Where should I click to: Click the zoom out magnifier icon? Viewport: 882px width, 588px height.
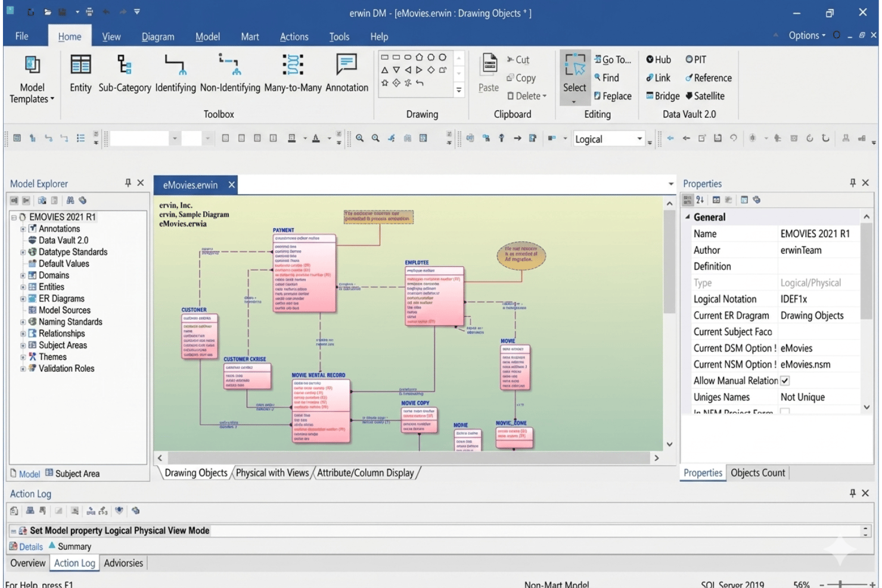pos(375,138)
